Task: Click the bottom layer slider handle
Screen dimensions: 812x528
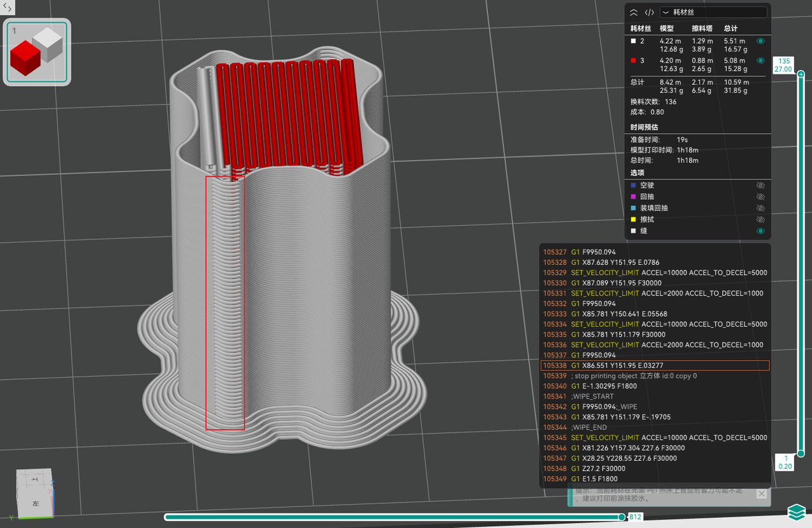Action: (x=801, y=453)
